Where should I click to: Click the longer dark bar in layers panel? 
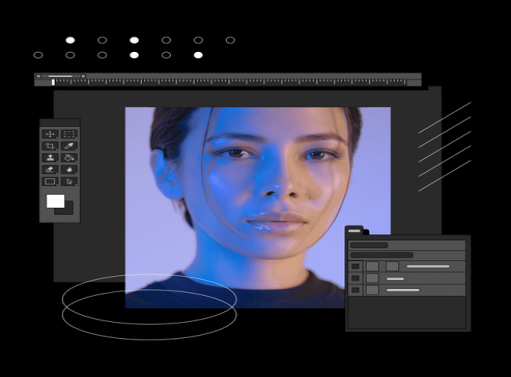pyautogui.click(x=382, y=255)
